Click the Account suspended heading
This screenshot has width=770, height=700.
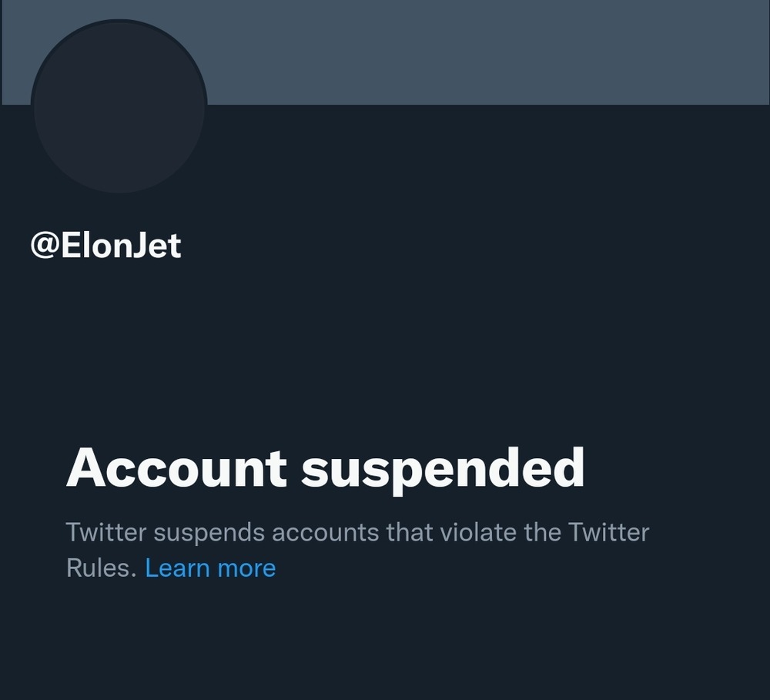pos(325,467)
